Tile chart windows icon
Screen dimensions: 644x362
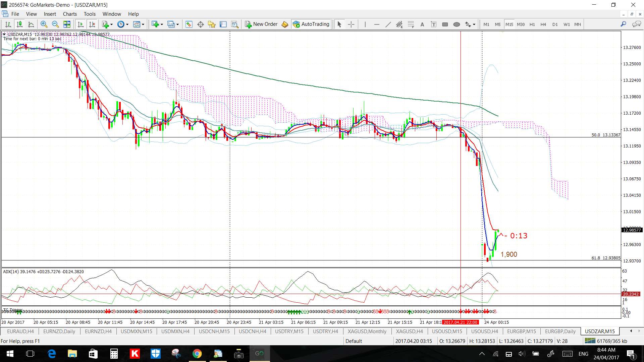pyautogui.click(x=67, y=24)
